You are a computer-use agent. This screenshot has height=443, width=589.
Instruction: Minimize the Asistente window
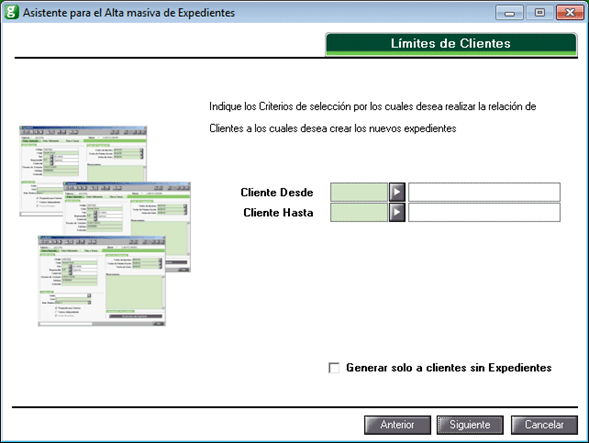coord(509,13)
